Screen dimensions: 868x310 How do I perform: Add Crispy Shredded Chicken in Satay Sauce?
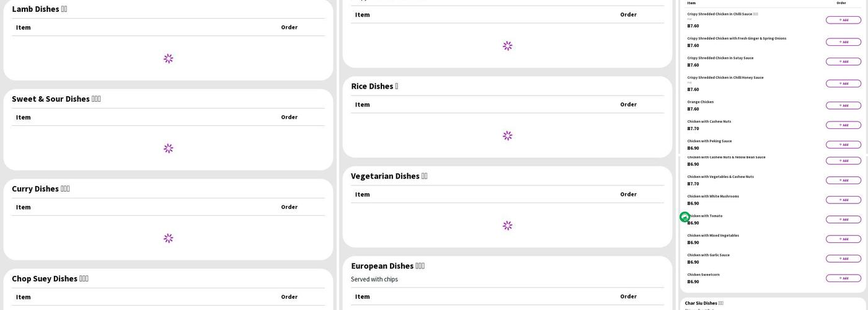pyautogui.click(x=843, y=61)
